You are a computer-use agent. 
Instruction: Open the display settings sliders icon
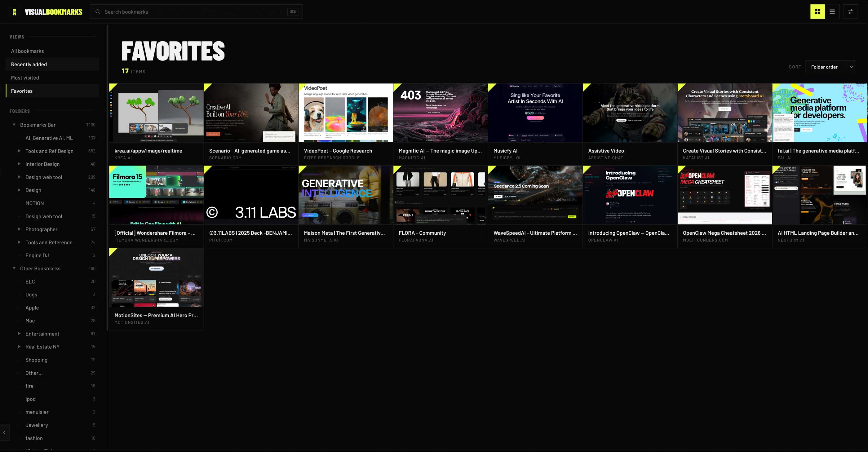point(850,12)
